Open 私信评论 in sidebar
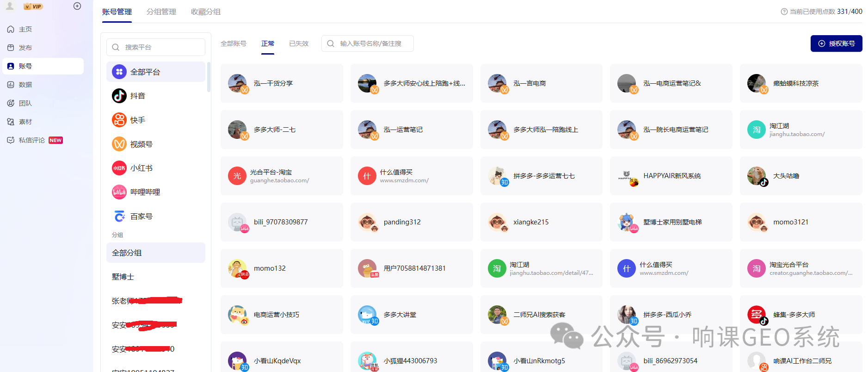Viewport: 868px width, 372px height. 43,140
